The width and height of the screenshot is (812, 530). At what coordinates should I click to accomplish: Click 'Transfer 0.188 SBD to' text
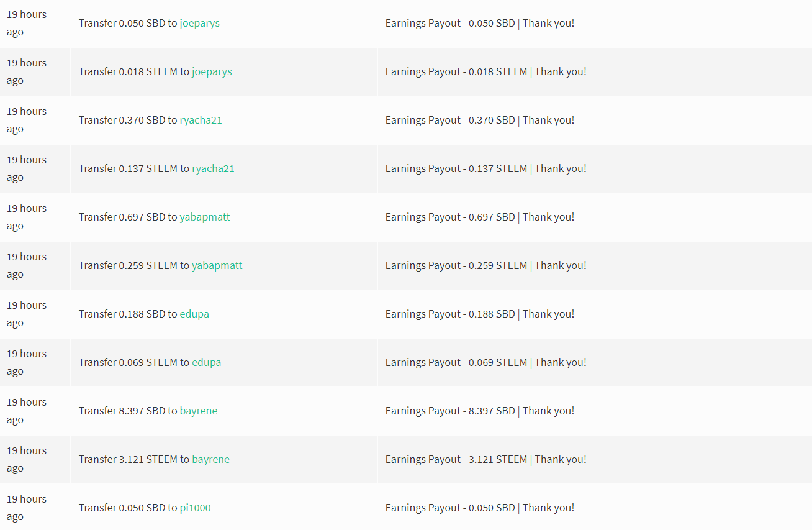[x=128, y=314]
